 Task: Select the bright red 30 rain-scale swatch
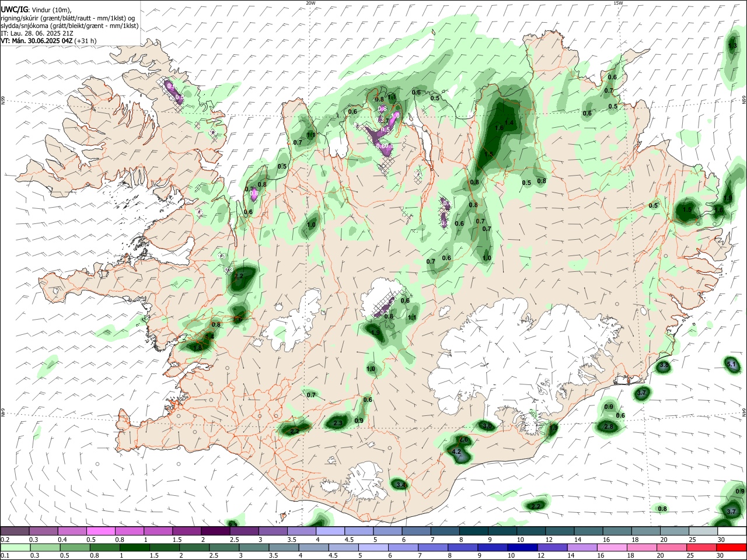[x=731, y=547]
